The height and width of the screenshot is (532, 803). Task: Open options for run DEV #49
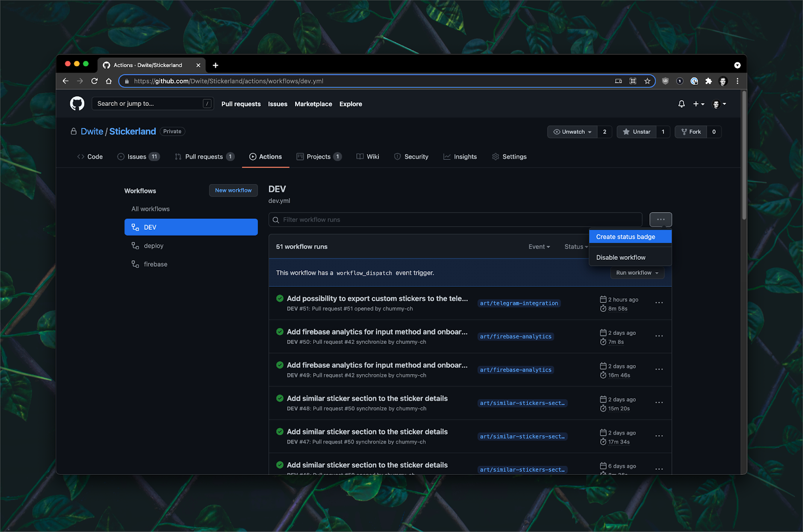click(659, 370)
